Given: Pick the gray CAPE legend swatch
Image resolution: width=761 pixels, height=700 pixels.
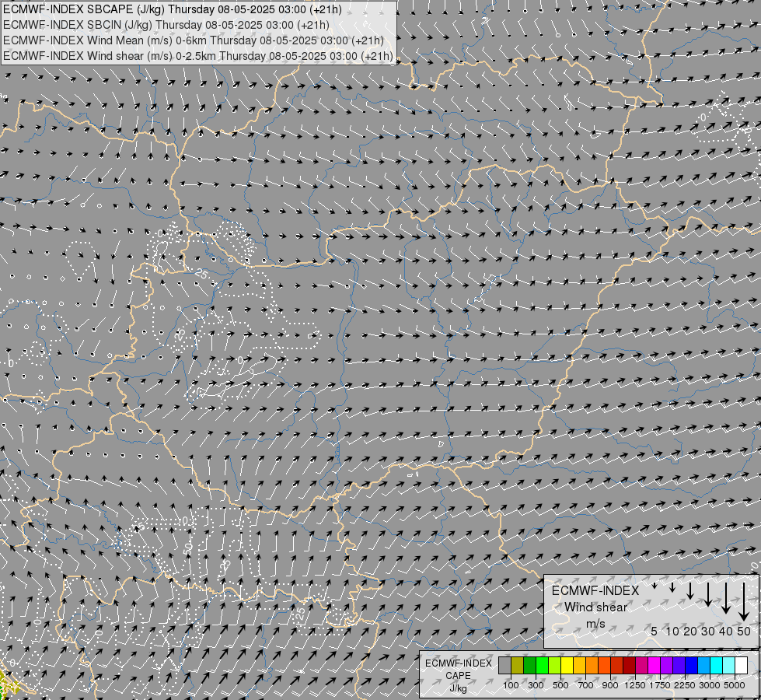Looking at the screenshot, I should [x=504, y=665].
